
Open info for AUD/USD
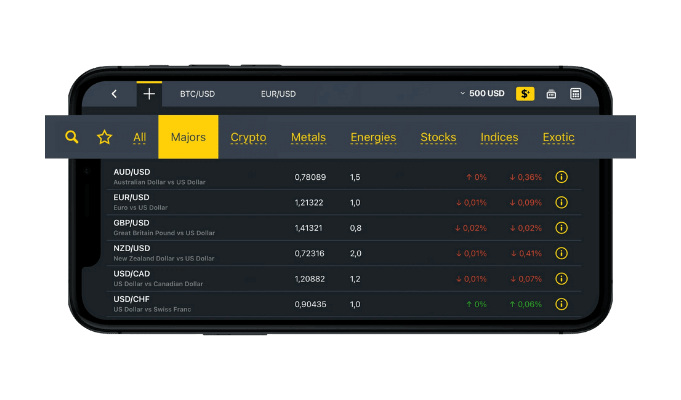point(561,177)
